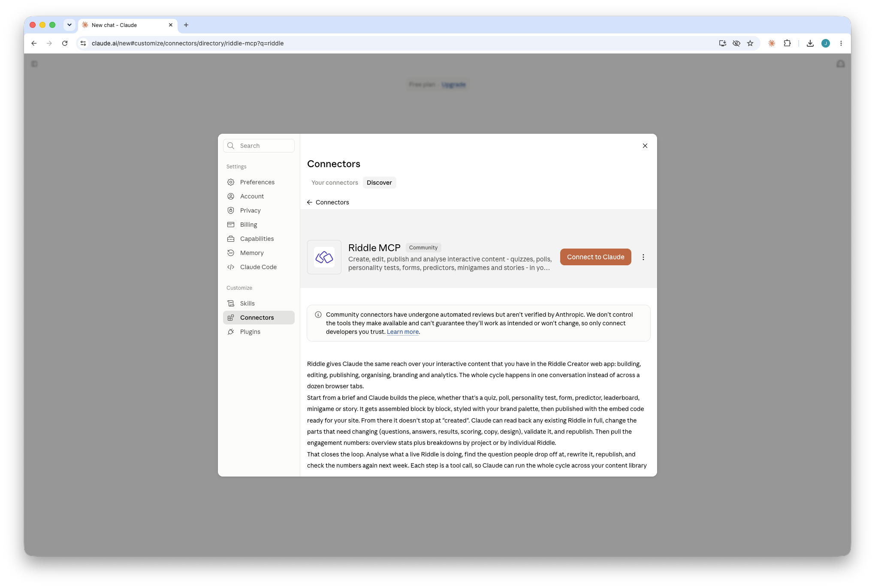The height and width of the screenshot is (588, 875).
Task: Open Privacy settings
Action: click(259, 210)
